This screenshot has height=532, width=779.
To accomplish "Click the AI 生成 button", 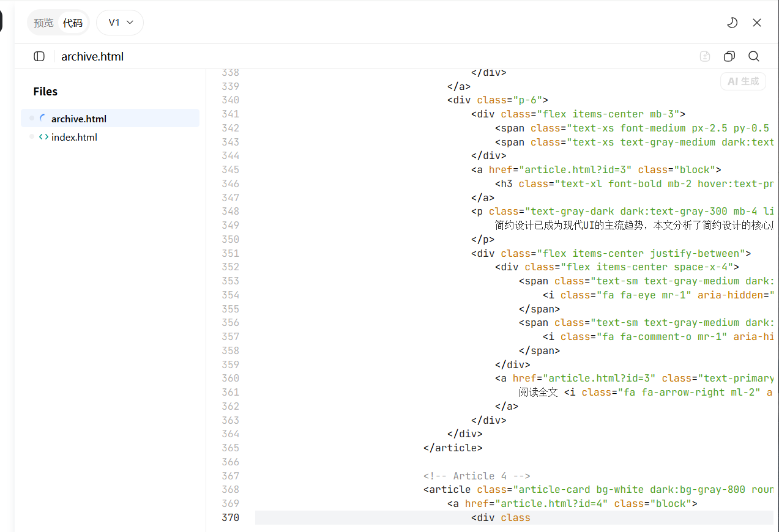I will click(743, 81).
